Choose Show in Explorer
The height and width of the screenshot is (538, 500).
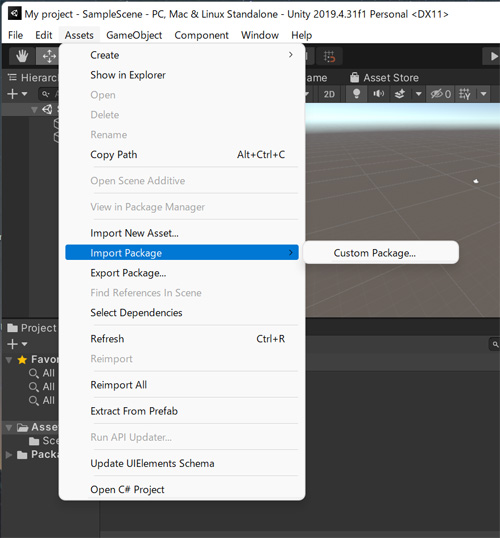pos(182,75)
